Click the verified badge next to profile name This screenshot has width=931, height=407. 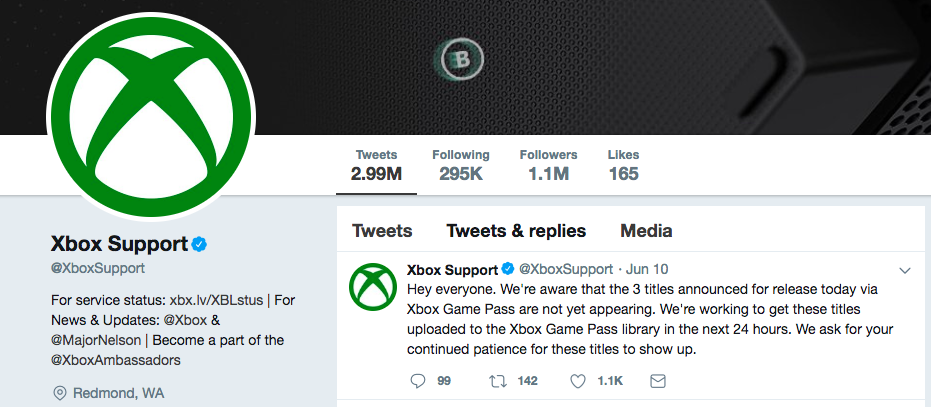coord(199,244)
